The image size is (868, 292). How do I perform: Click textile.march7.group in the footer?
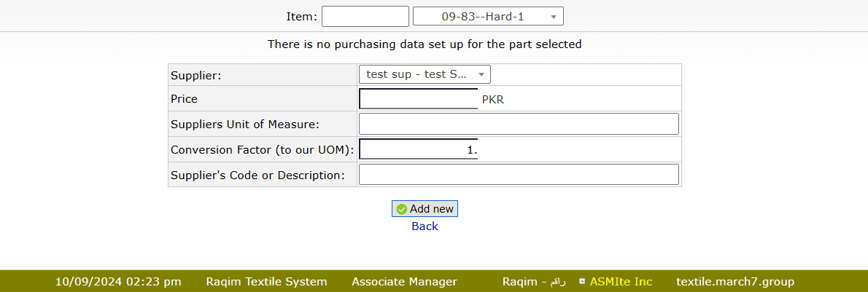[735, 282]
